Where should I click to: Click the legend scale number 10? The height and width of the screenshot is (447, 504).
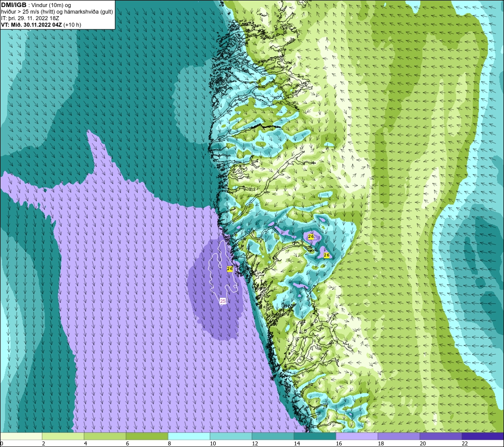click(213, 443)
